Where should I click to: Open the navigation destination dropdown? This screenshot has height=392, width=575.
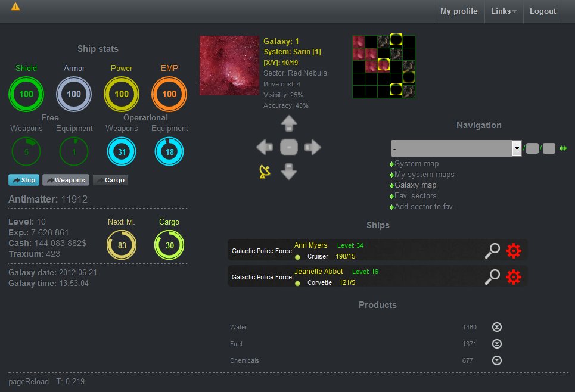coord(517,148)
